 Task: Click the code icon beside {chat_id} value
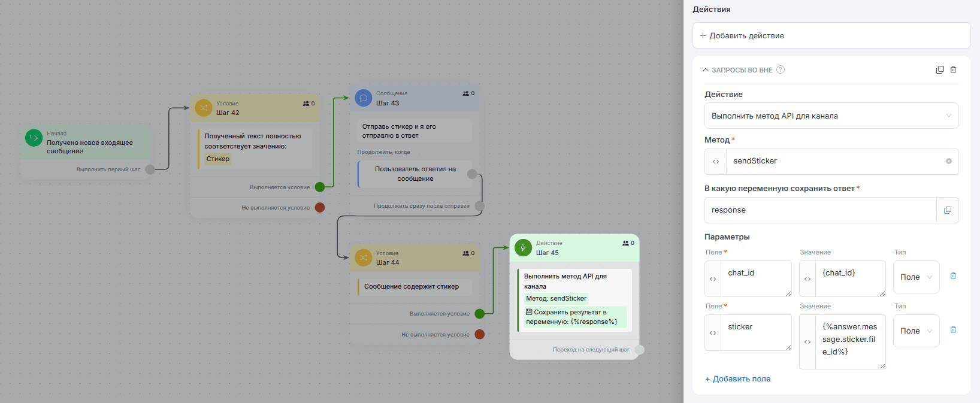click(x=807, y=279)
